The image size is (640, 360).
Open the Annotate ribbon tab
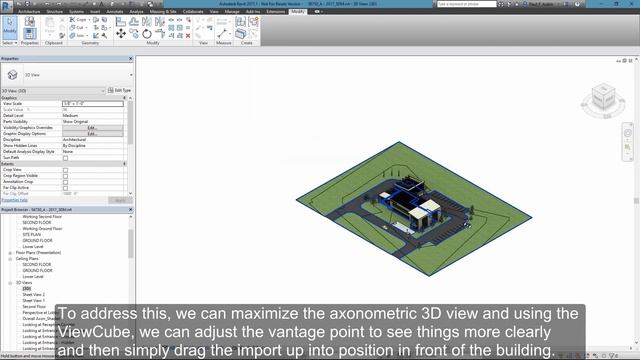[115, 11]
